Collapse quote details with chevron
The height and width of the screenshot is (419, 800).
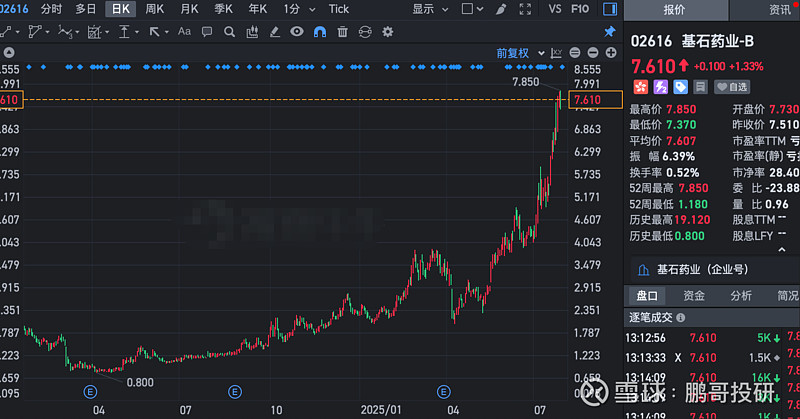[x=782, y=250]
